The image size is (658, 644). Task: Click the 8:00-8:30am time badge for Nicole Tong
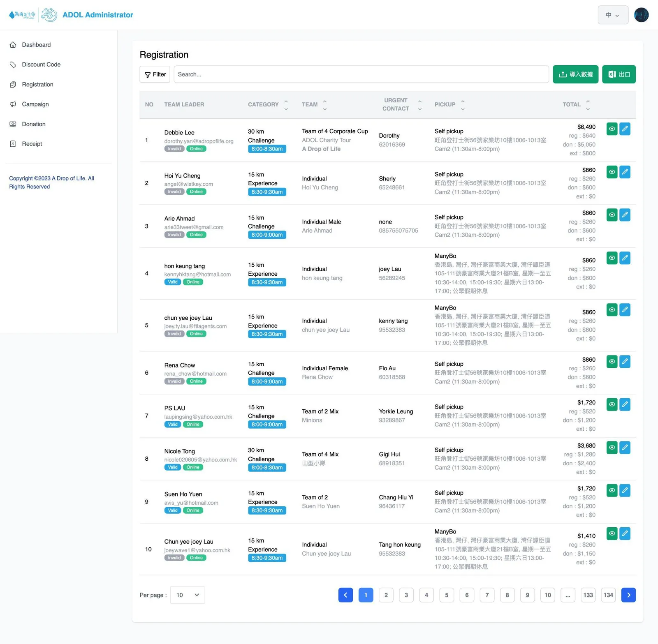[267, 468]
